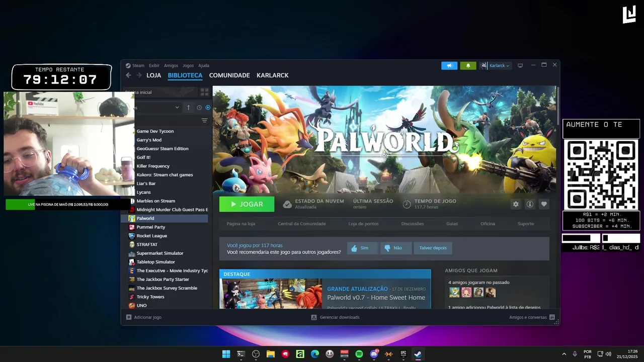The width and height of the screenshot is (644, 362).
Task: Go forward with the Steam forward arrow
Action: pos(138,75)
